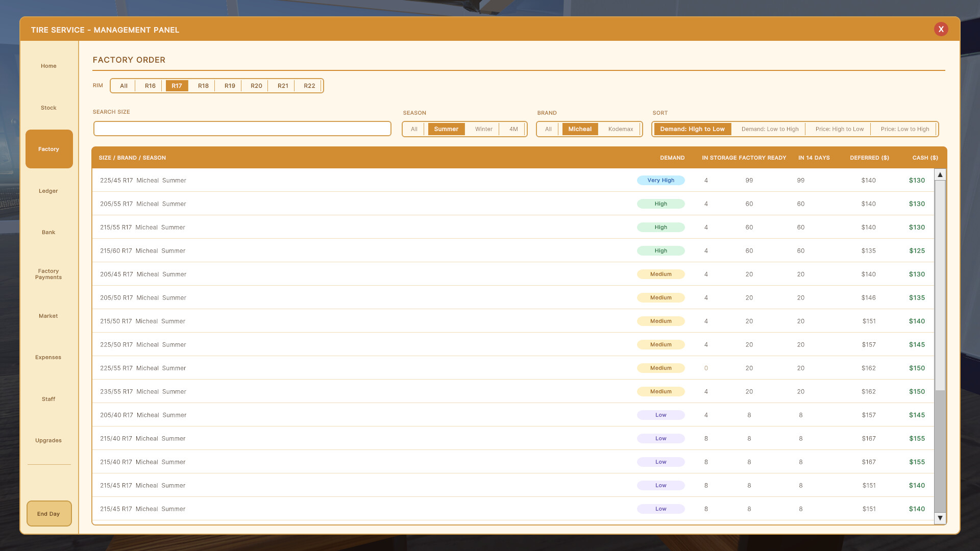Sort by Demand: Low to High
The width and height of the screenshot is (980, 551).
[x=770, y=129]
